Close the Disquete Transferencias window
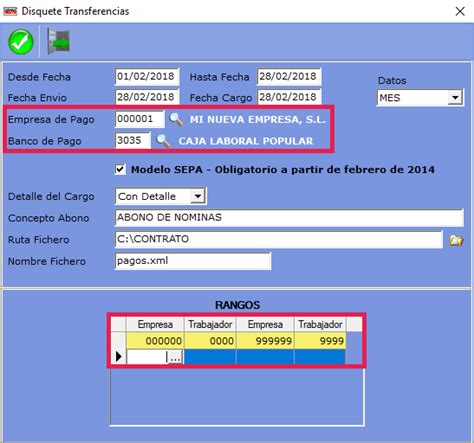 tap(460, 11)
